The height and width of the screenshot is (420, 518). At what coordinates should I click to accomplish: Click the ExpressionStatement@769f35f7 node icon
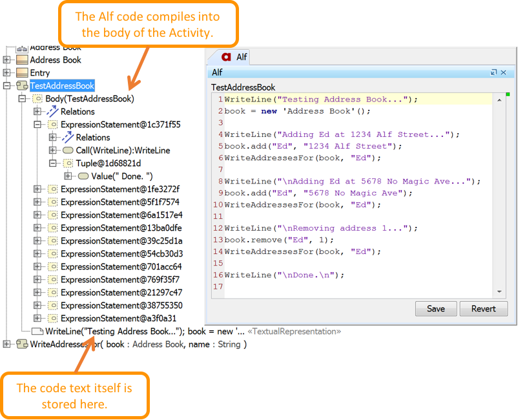pyautogui.click(x=52, y=280)
